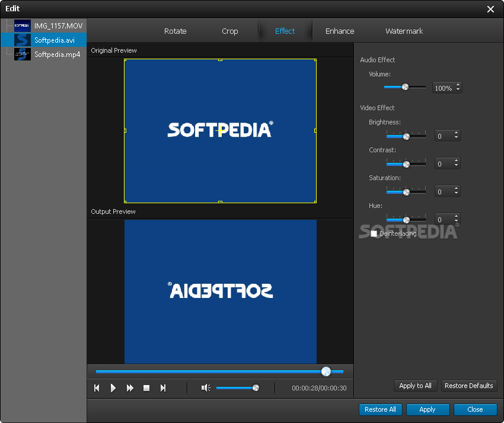Click the Brightness value field

(444, 136)
